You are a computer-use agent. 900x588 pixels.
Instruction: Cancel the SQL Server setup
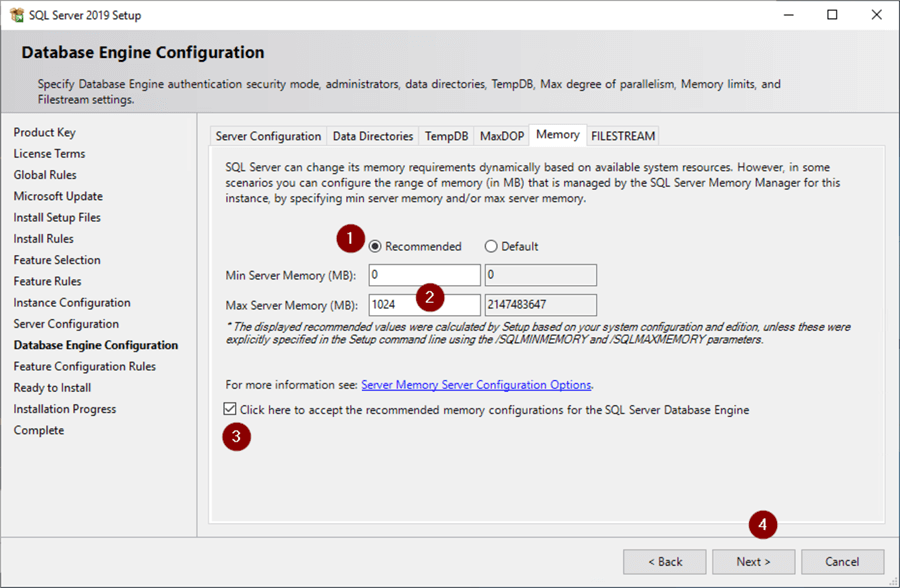842,562
